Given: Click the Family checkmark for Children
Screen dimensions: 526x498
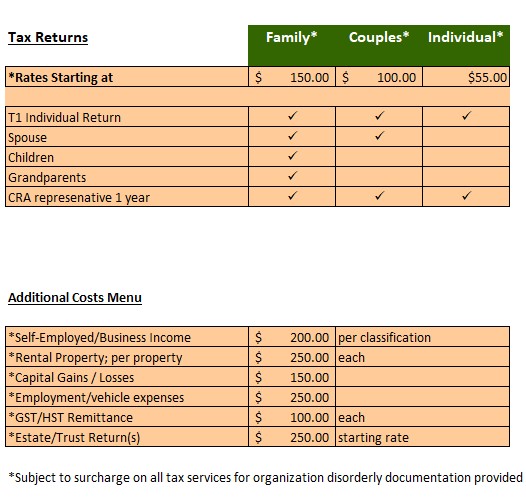Looking at the screenshot, I should point(292,156).
